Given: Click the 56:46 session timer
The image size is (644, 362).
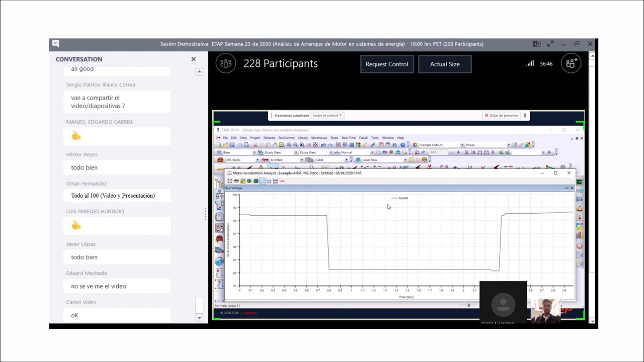Looking at the screenshot, I should coord(546,64).
